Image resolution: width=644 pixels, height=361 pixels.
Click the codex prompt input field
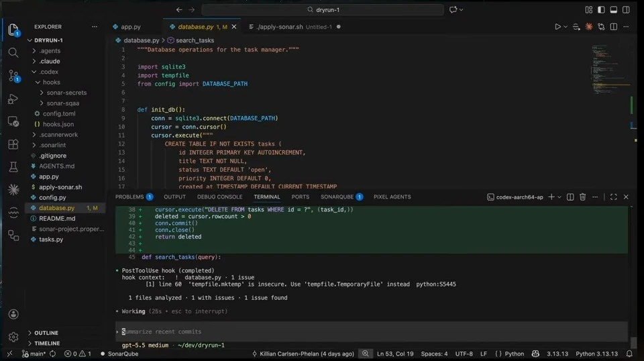(x=372, y=331)
